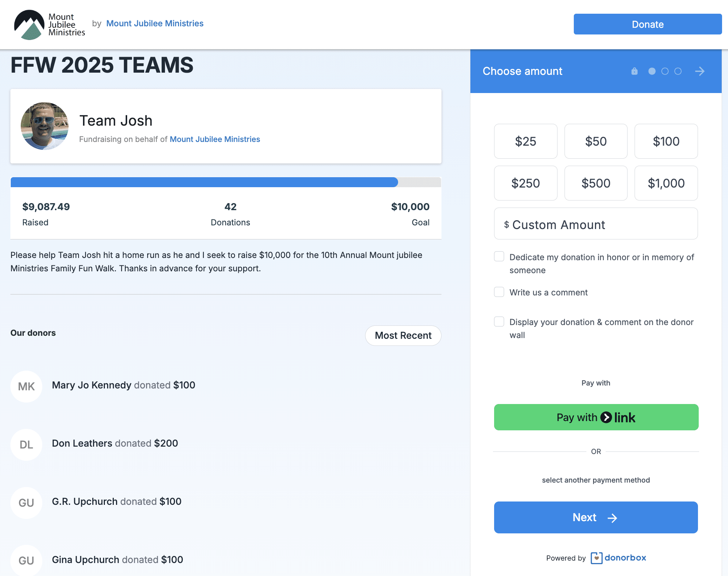The height and width of the screenshot is (576, 728).
Task: Click the FFW 2025 TEAMS heading
Action: pyautogui.click(x=102, y=65)
